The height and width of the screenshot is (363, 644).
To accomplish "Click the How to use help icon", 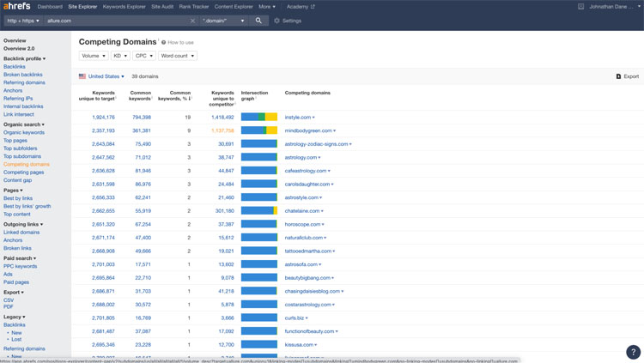I will point(163,42).
